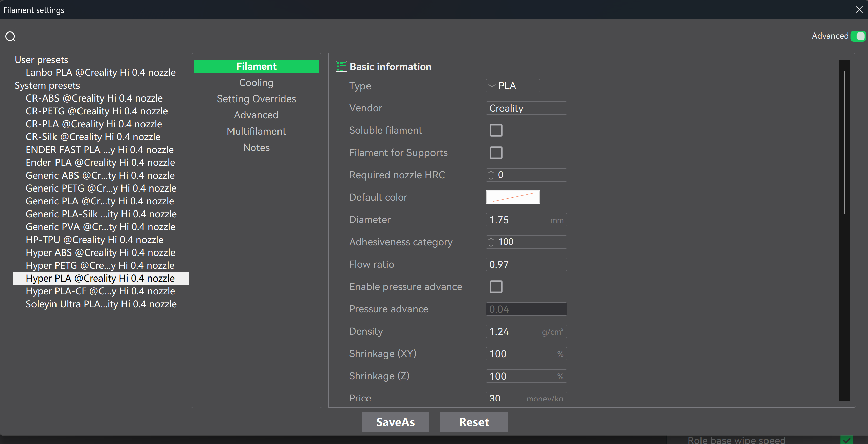Screen dimensions: 868x444
Task: Click the System presets heading
Action: coord(47,85)
